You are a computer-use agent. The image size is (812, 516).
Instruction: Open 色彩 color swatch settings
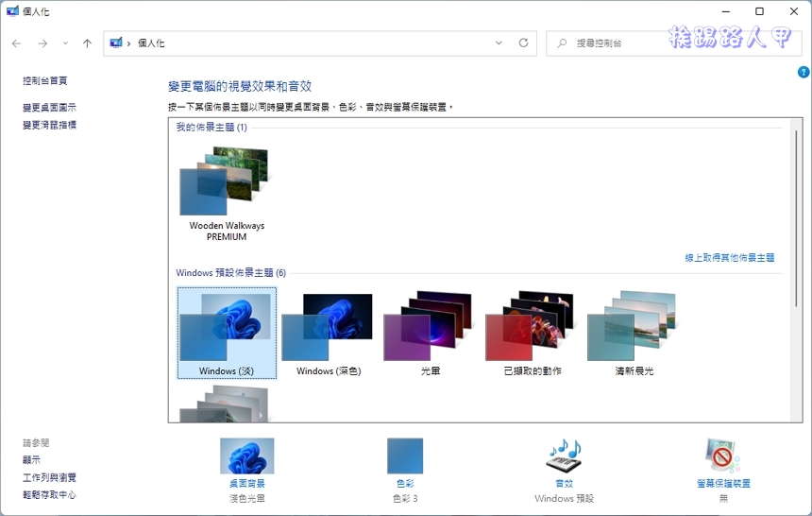(405, 456)
